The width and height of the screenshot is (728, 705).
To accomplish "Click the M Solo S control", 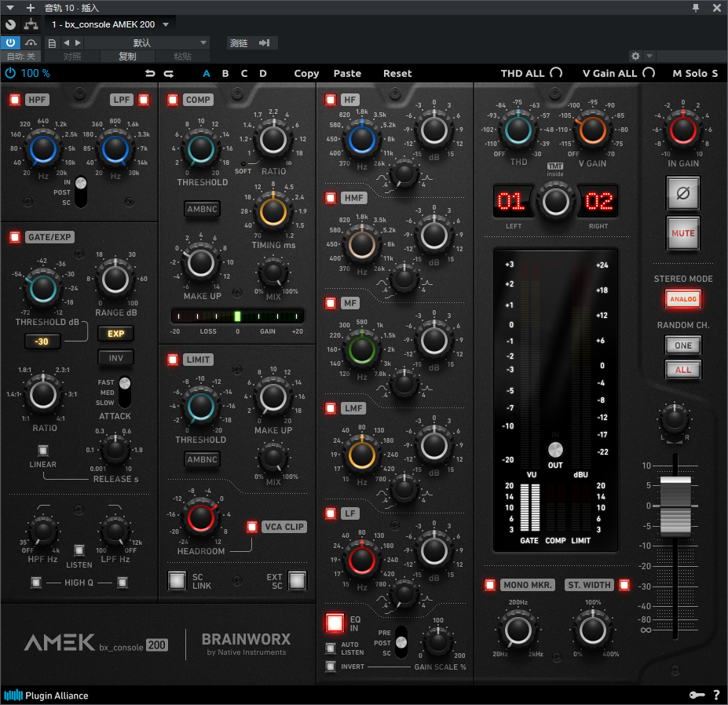I will point(695,73).
